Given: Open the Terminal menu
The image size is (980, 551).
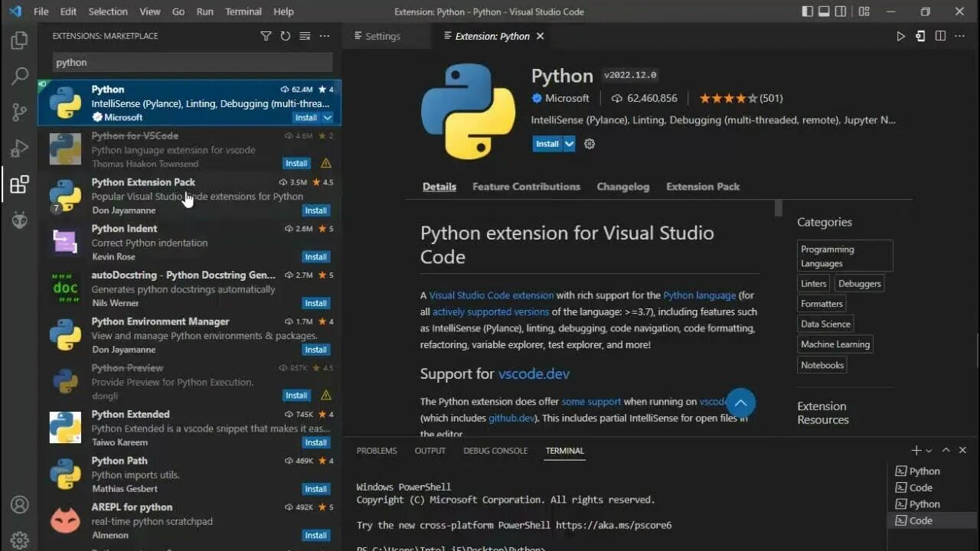Looking at the screenshot, I should tap(243, 11).
